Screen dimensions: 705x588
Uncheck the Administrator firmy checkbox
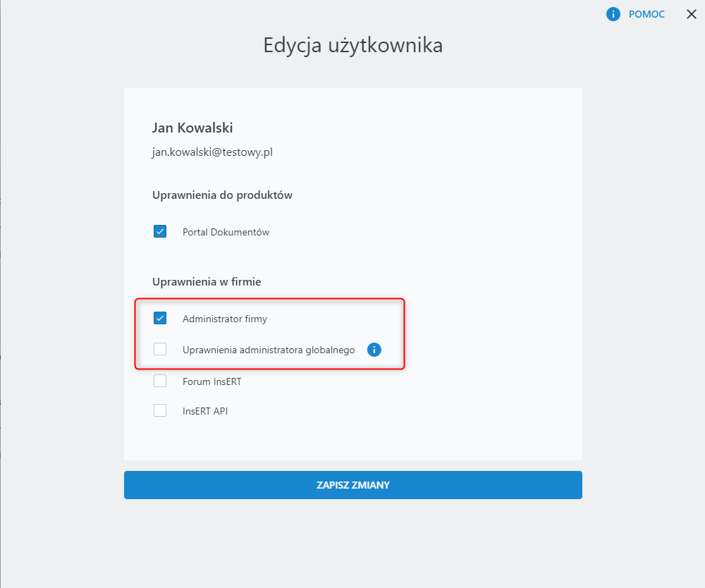click(160, 318)
